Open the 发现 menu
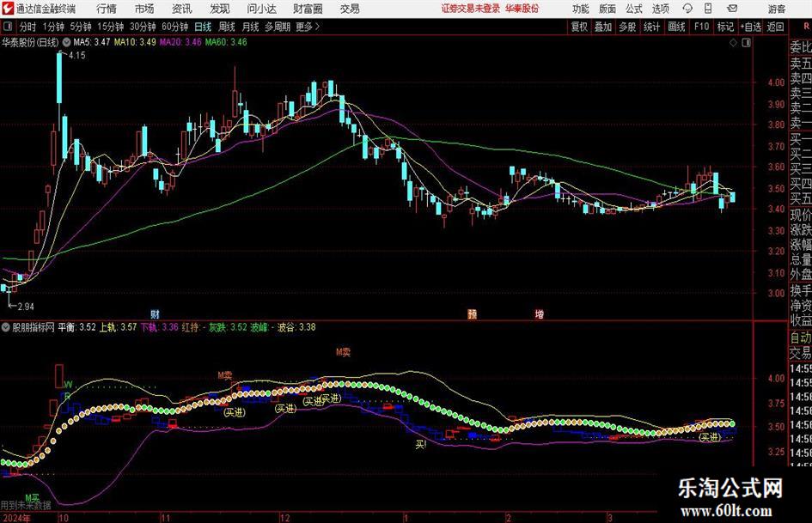This screenshot has width=812, height=523. point(220,9)
